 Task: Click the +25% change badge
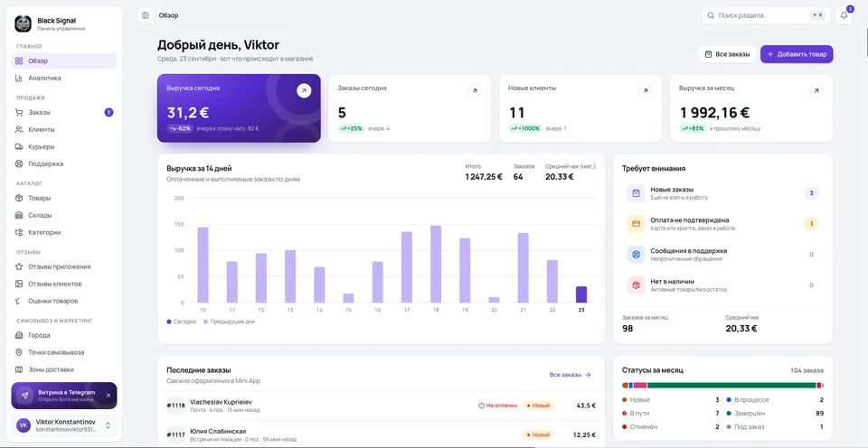tap(352, 128)
